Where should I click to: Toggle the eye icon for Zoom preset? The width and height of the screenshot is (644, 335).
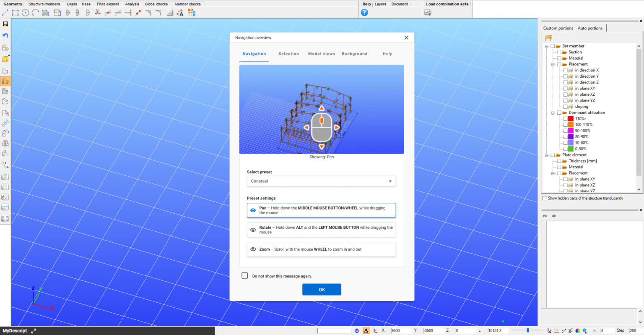[253, 249]
